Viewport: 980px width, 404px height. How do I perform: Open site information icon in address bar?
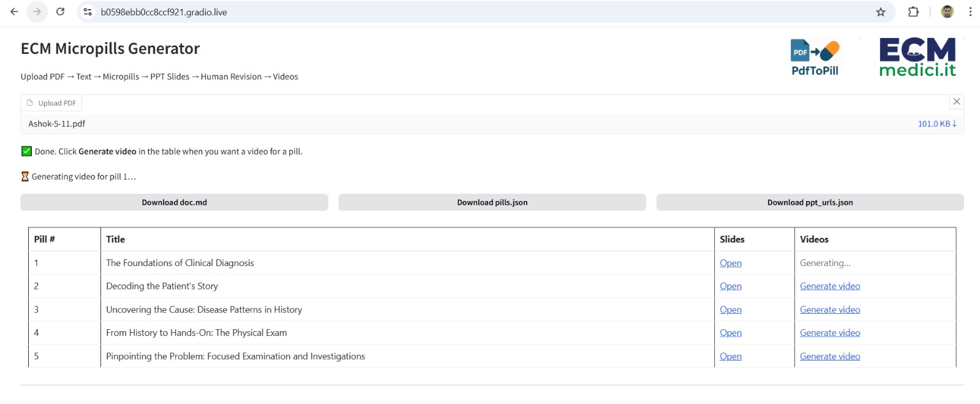(x=88, y=12)
